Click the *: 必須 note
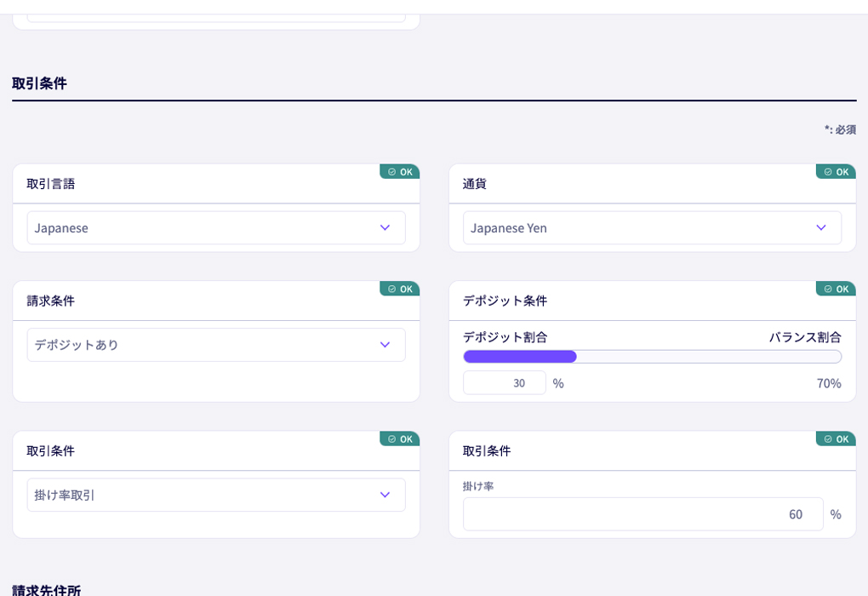The height and width of the screenshot is (596, 868). pyautogui.click(x=840, y=129)
